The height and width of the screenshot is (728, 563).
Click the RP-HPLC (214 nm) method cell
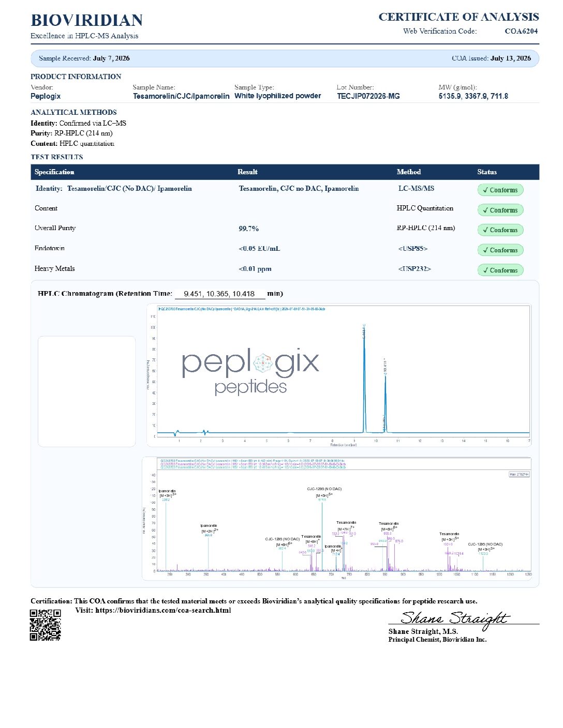(426, 228)
